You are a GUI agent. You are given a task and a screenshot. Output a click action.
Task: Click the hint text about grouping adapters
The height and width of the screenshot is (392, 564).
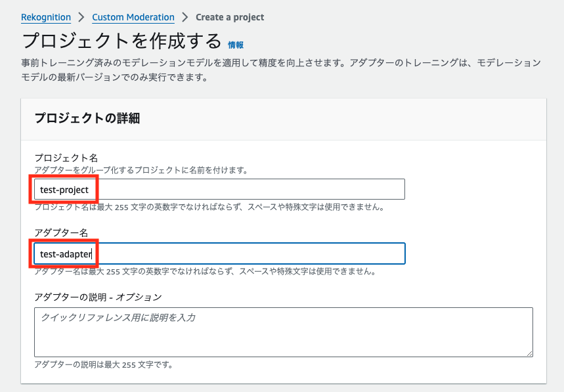pyautogui.click(x=141, y=170)
